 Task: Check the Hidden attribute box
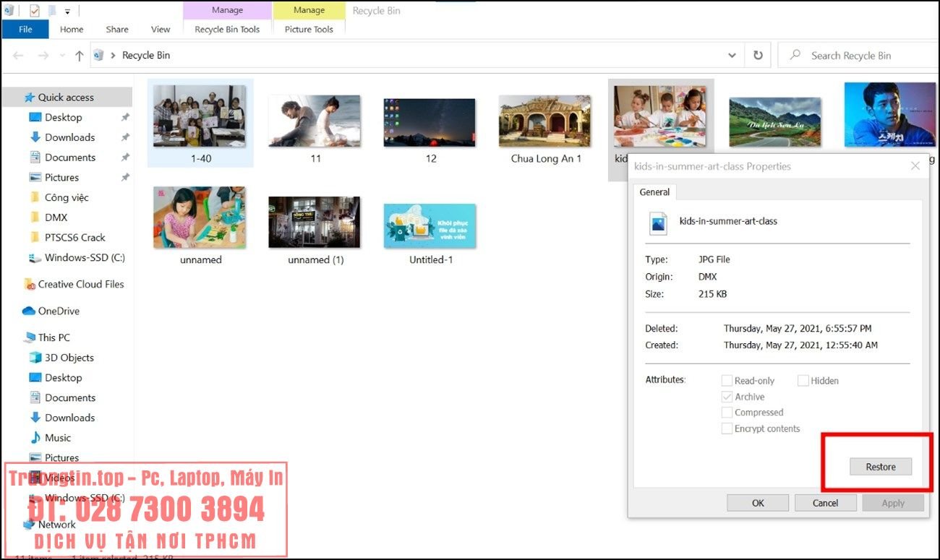click(803, 380)
